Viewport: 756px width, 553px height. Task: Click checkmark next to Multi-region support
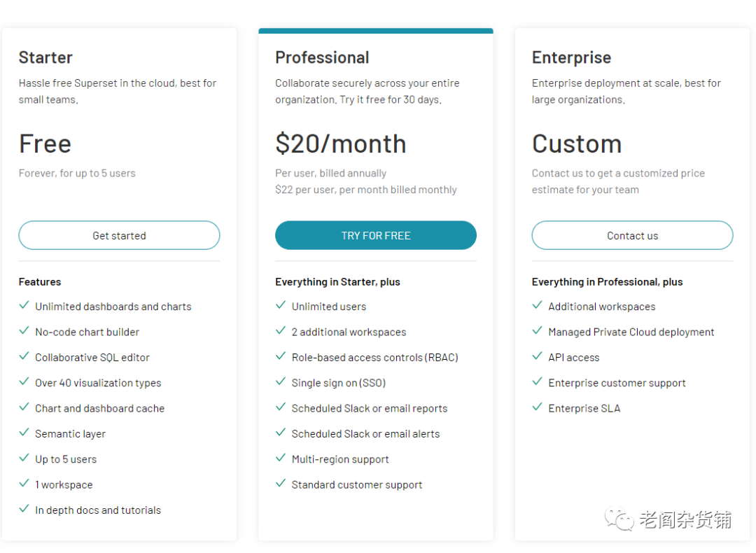tap(281, 458)
